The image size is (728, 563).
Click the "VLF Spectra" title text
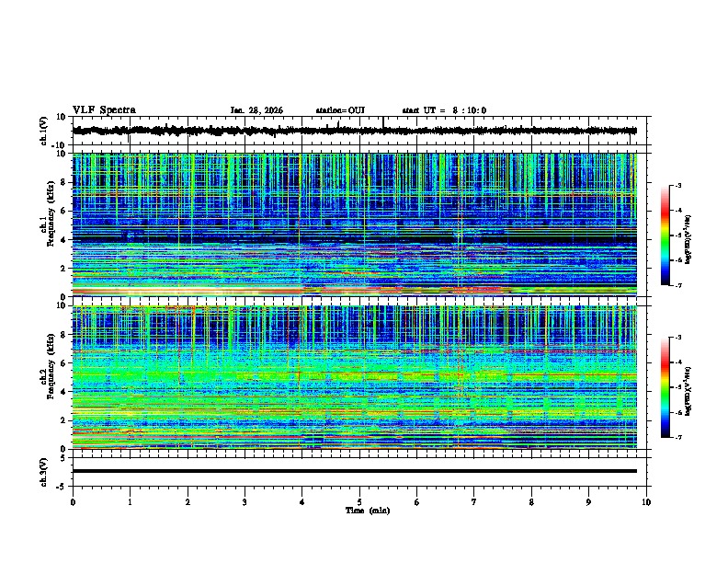(x=104, y=110)
